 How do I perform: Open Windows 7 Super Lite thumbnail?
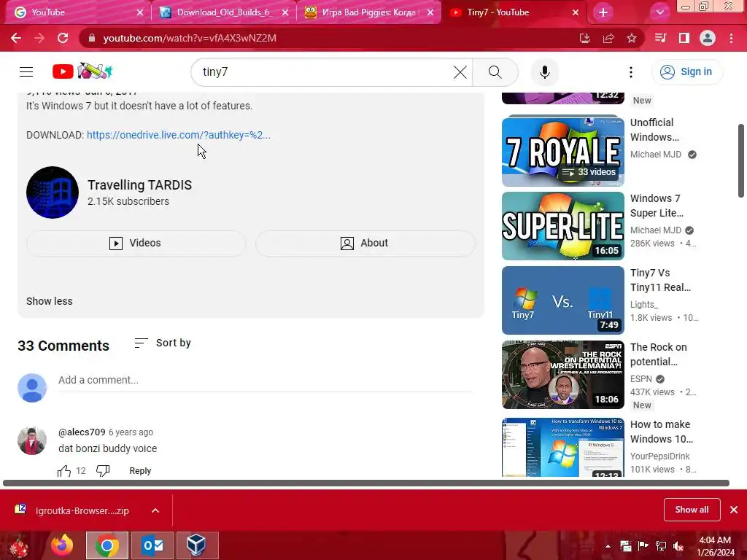(x=562, y=226)
